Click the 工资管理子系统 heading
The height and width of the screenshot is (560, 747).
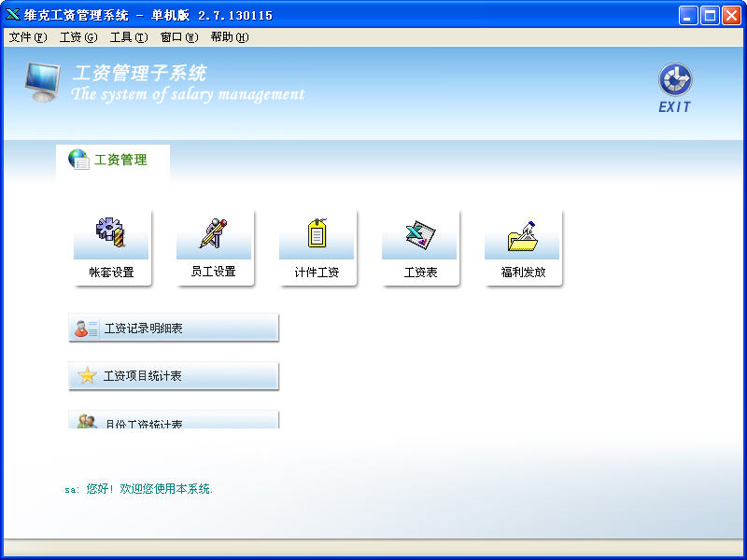[x=139, y=74]
